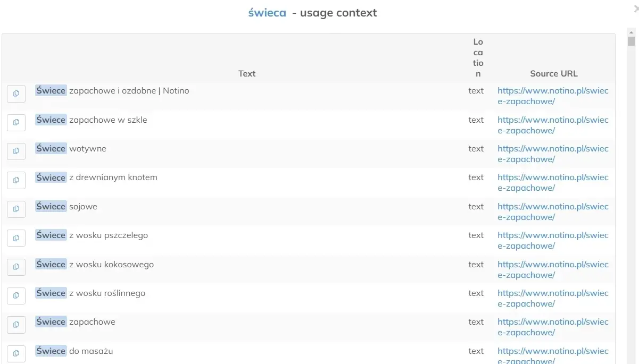Image resolution: width=639 pixels, height=364 pixels.
Task: Copy the 'Świece z wosku roślinnego' entry
Action: pyautogui.click(x=16, y=295)
